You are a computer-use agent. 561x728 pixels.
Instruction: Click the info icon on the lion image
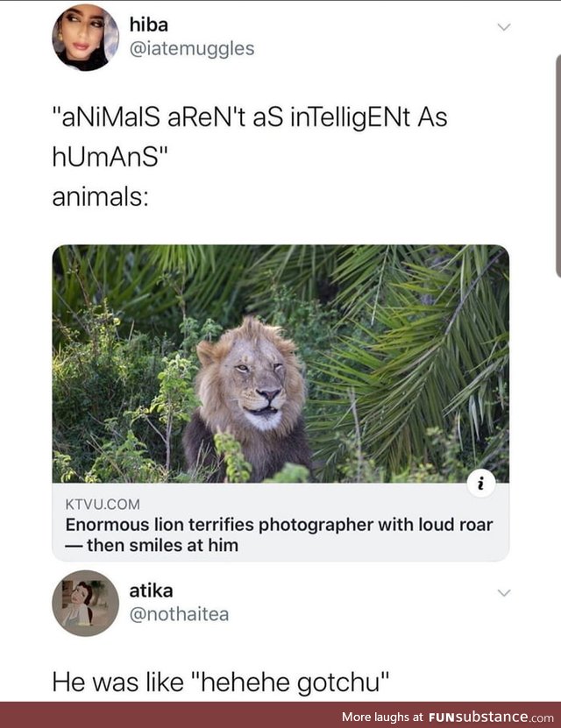click(x=481, y=484)
